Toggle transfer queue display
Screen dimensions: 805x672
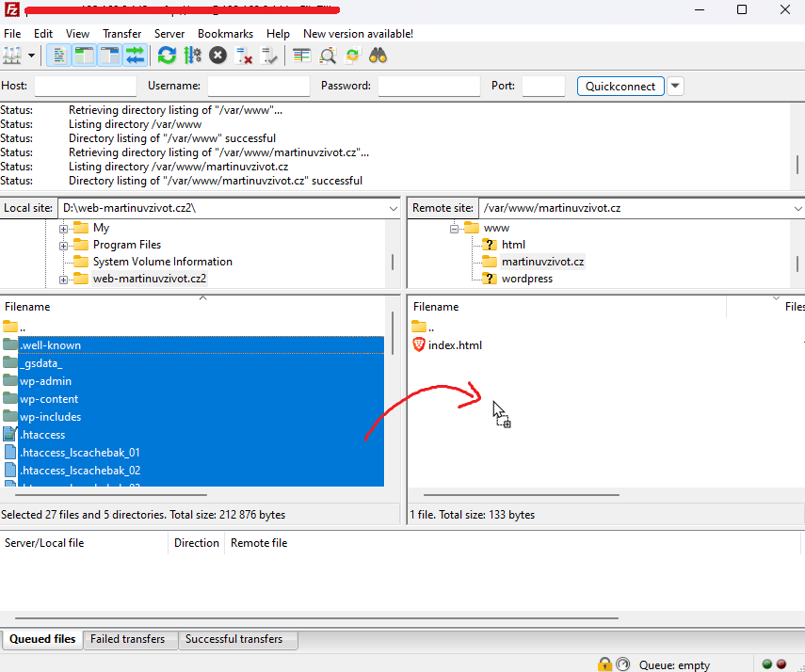pyautogui.click(x=136, y=56)
